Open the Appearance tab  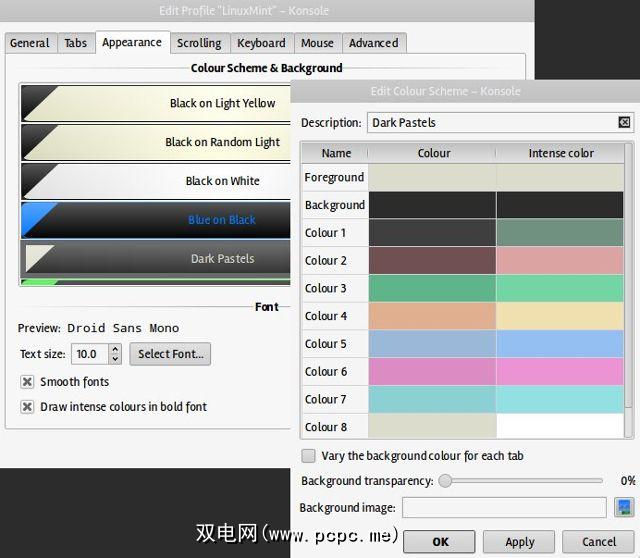132,42
